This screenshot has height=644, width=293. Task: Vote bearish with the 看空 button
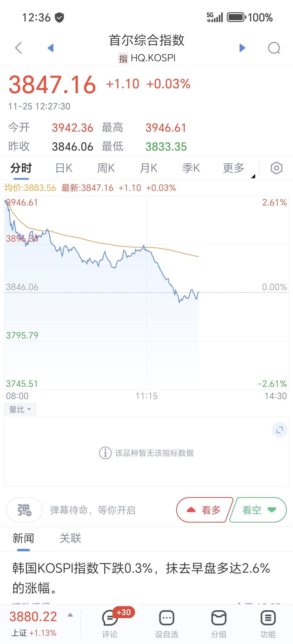(258, 510)
